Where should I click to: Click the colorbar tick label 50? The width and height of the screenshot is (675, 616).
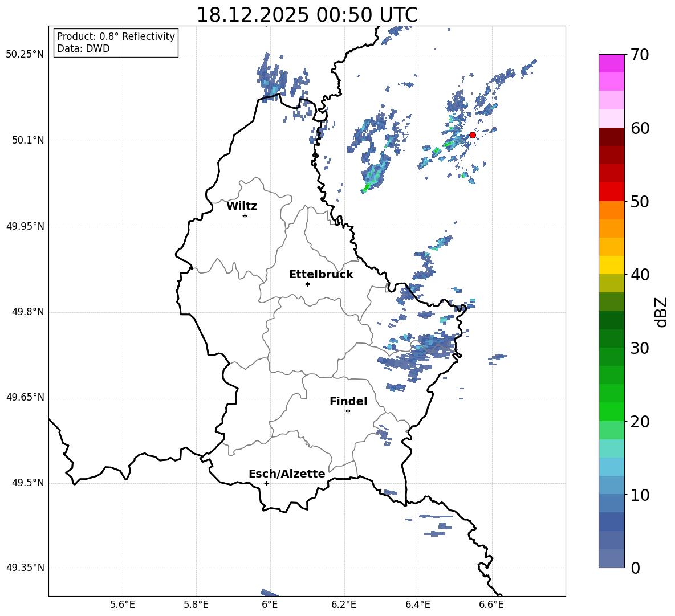coord(640,201)
